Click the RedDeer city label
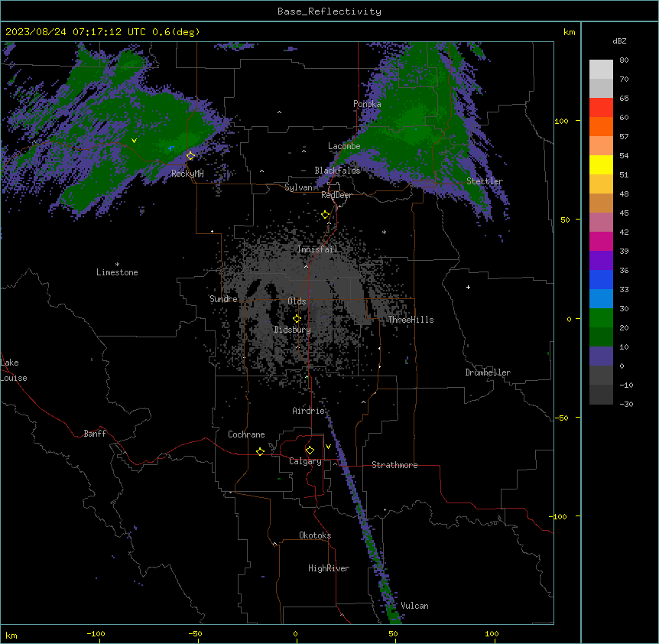This screenshot has width=659, height=644. (x=336, y=195)
